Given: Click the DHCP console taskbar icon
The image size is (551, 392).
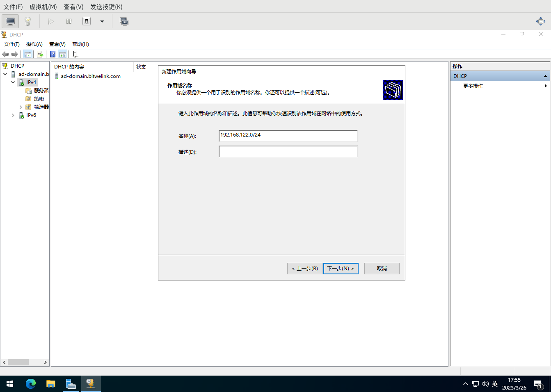Looking at the screenshot, I should (91, 384).
